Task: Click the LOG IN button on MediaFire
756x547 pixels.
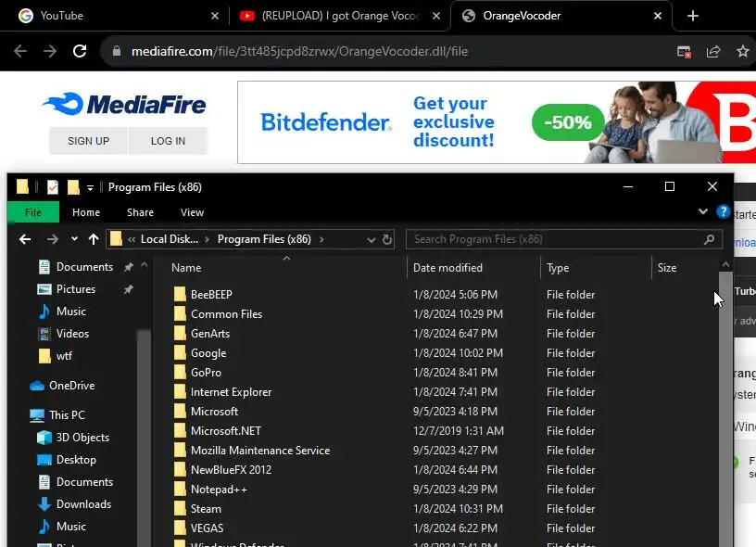Action: [x=168, y=141]
